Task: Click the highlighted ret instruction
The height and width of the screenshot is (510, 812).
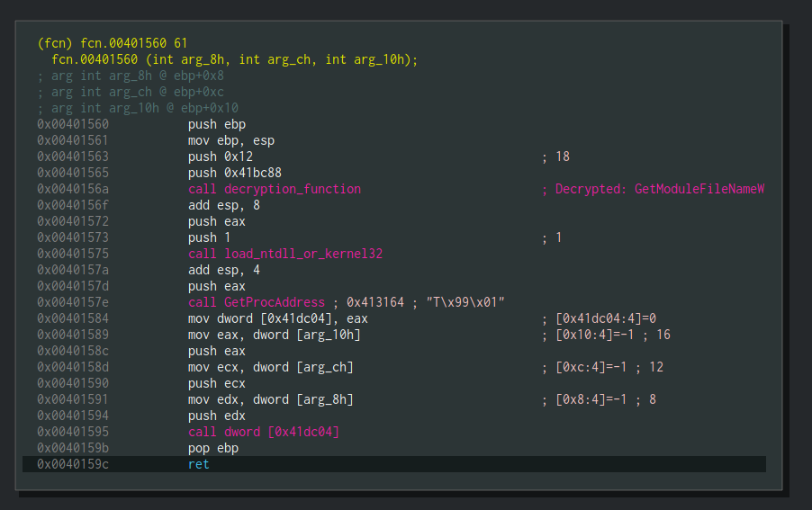Action: point(198,464)
